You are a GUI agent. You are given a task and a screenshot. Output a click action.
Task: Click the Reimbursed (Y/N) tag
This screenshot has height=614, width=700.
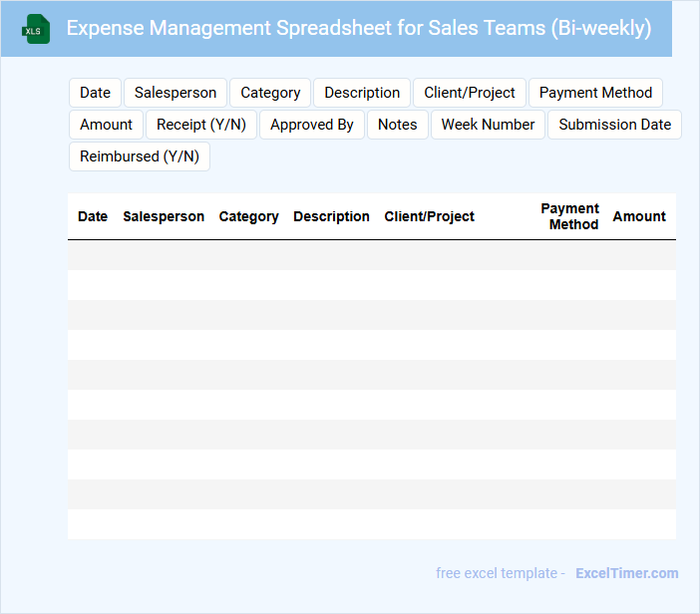click(140, 156)
